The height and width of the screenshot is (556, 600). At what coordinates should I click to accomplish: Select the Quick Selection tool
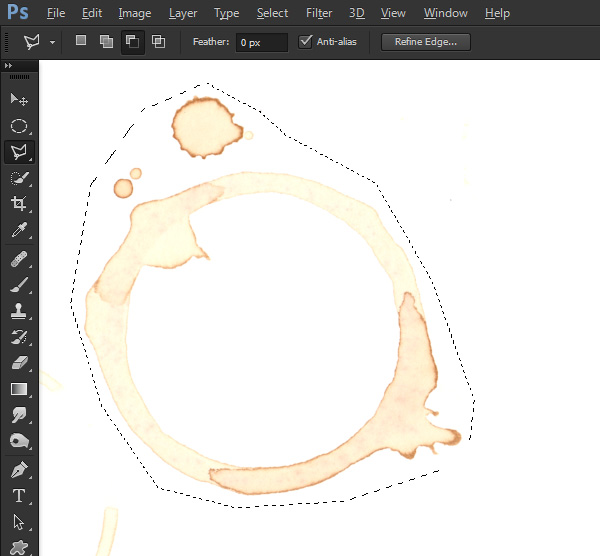19,178
